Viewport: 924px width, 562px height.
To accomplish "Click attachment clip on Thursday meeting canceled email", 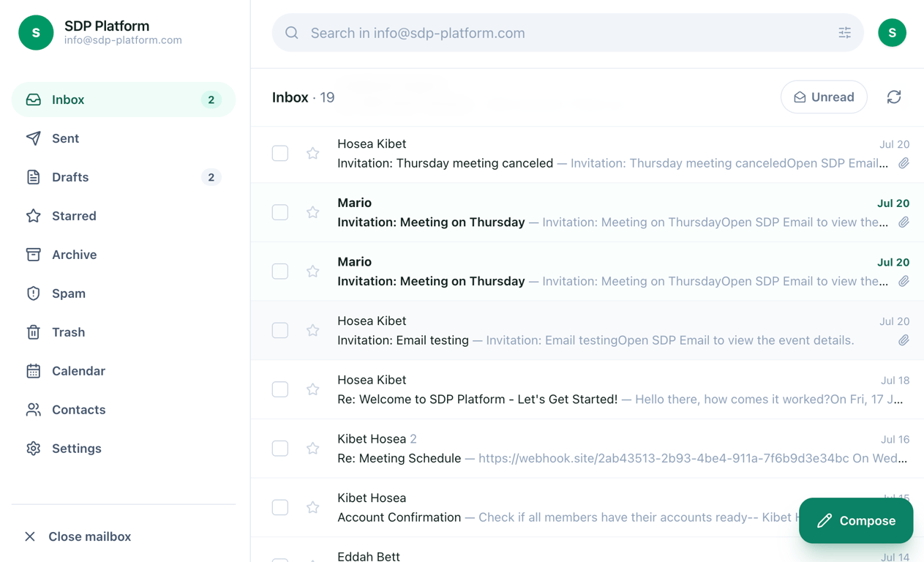I will point(904,163).
